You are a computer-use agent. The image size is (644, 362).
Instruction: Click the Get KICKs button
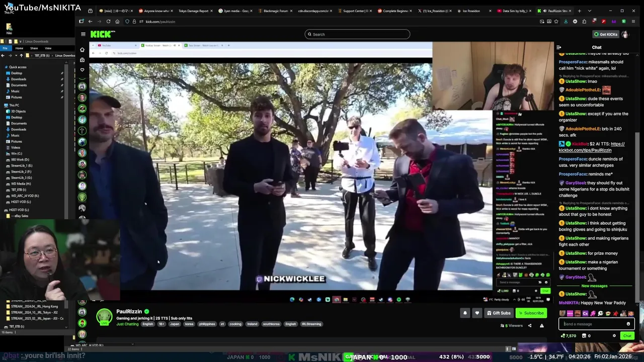pyautogui.click(x=605, y=34)
